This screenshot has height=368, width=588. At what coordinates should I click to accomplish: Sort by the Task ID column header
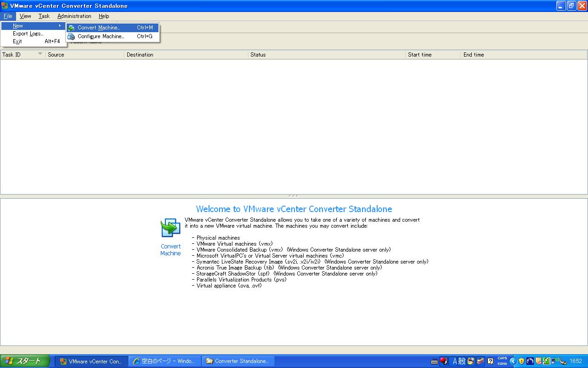pyautogui.click(x=23, y=55)
